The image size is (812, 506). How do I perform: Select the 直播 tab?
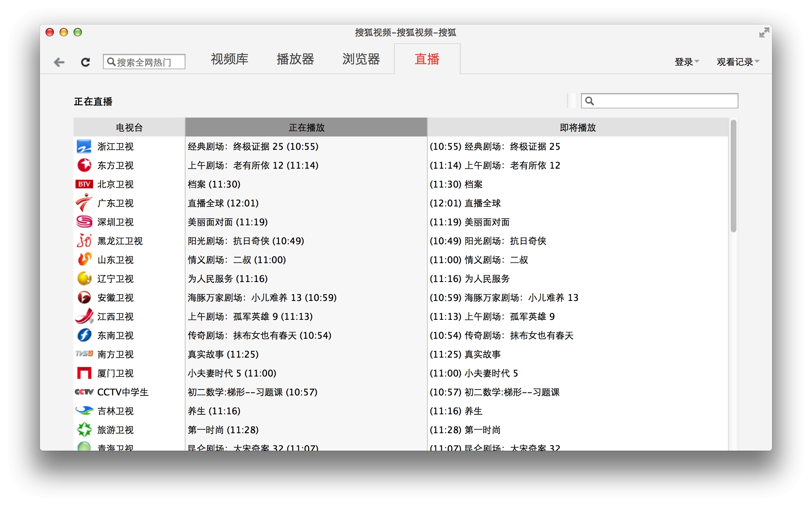coord(427,59)
